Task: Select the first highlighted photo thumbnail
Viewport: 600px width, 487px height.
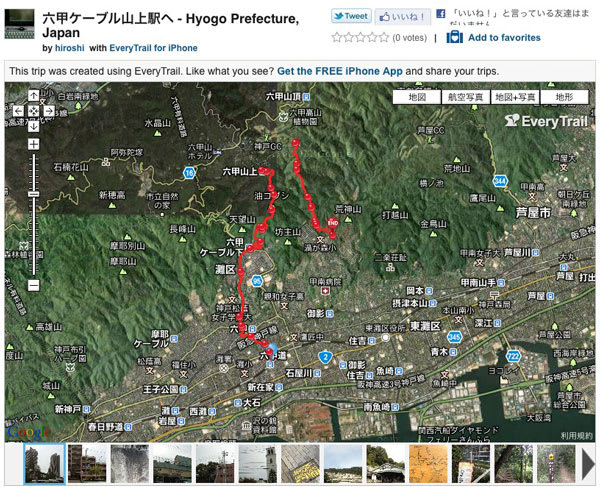Action: 44,464
